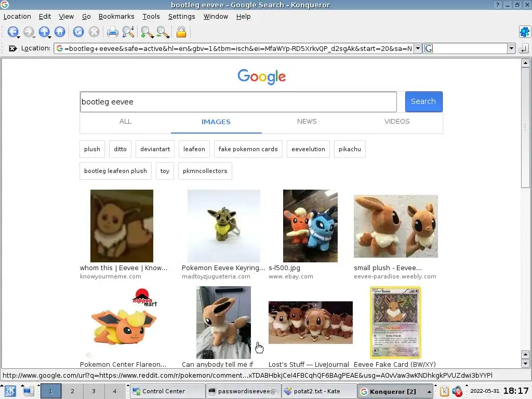The height and width of the screenshot is (399, 532).
Task: Click the security padlock icon
Action: click(x=181, y=32)
